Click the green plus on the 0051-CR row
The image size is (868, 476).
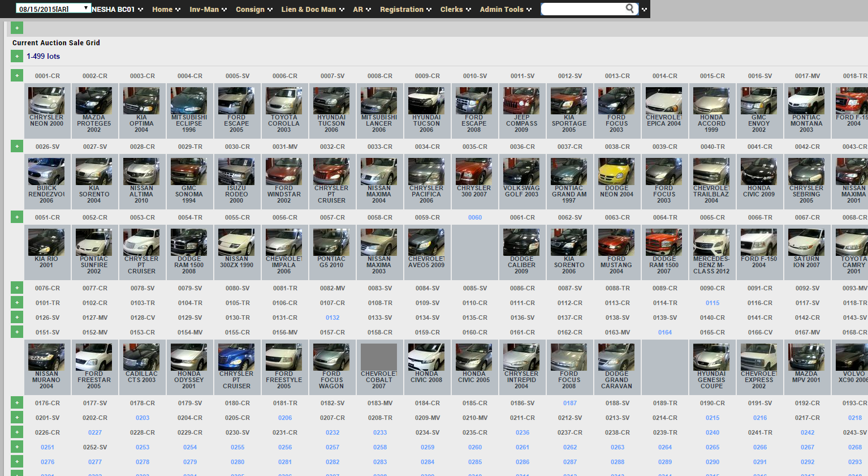[17, 217]
